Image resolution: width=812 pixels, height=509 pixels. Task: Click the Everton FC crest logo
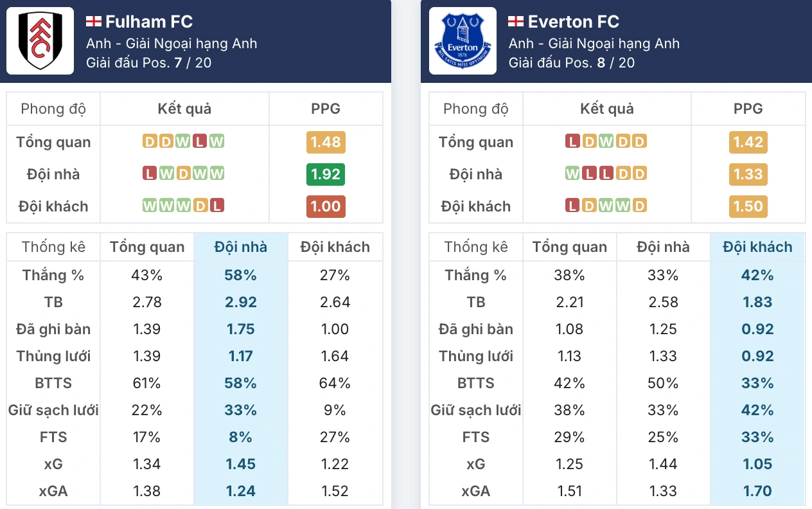point(462,41)
